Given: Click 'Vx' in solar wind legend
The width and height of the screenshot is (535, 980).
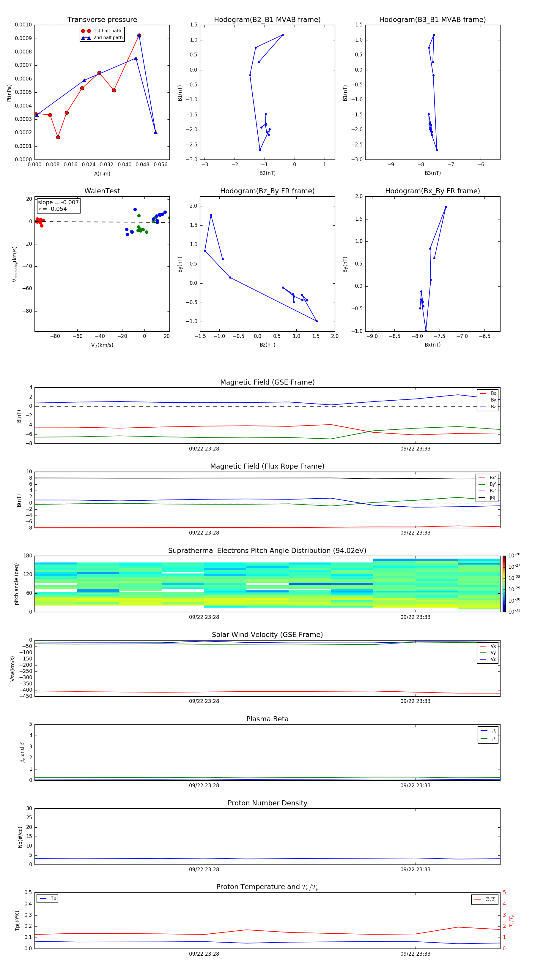Looking at the screenshot, I should click(x=493, y=647).
